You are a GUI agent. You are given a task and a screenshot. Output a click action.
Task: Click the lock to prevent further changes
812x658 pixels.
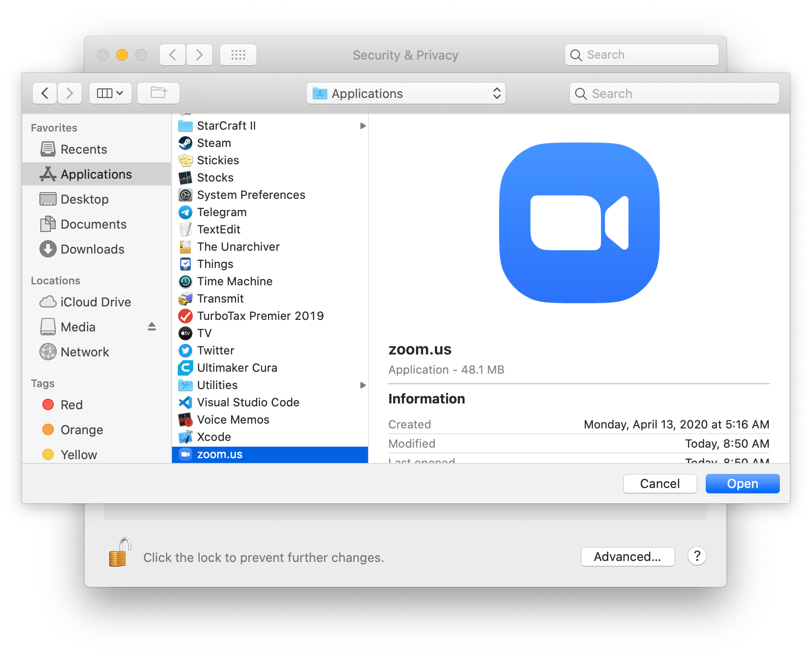(x=120, y=552)
